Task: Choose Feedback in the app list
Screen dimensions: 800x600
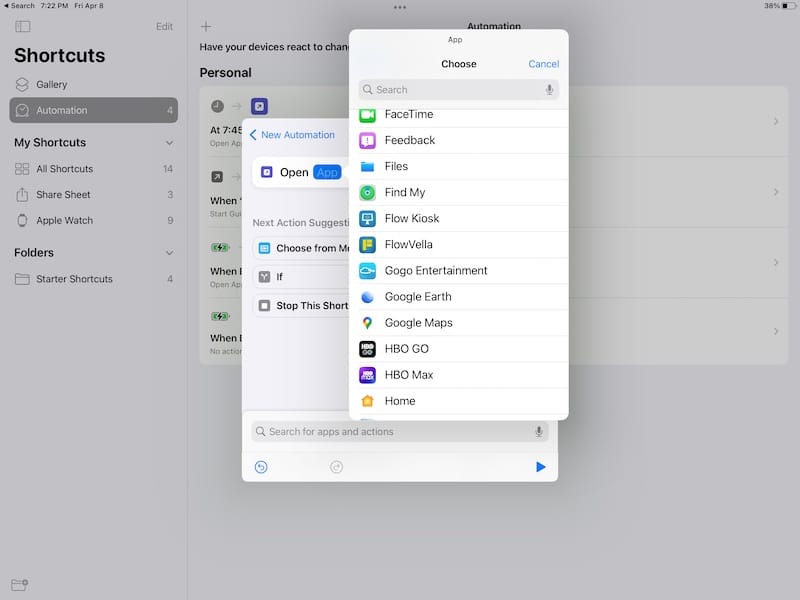Action: point(459,140)
